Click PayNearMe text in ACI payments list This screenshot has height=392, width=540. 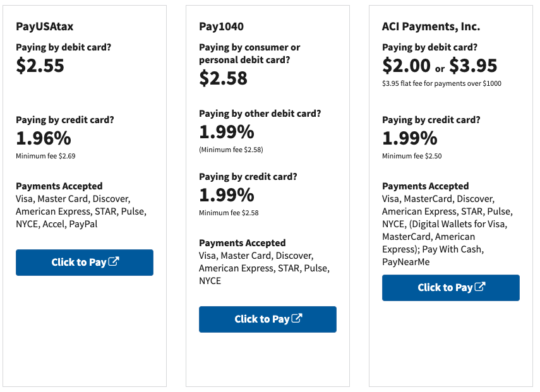click(406, 262)
